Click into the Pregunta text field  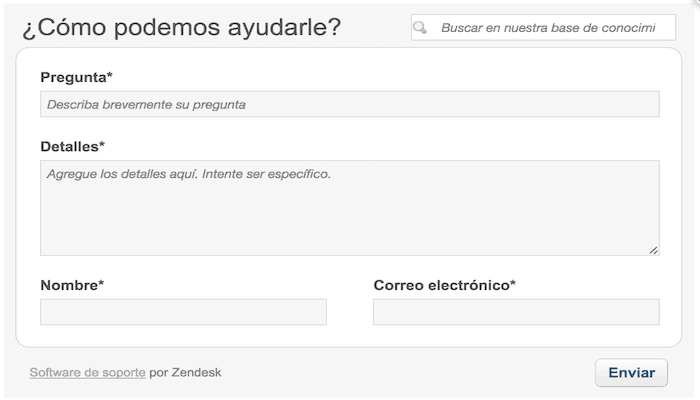click(x=350, y=104)
